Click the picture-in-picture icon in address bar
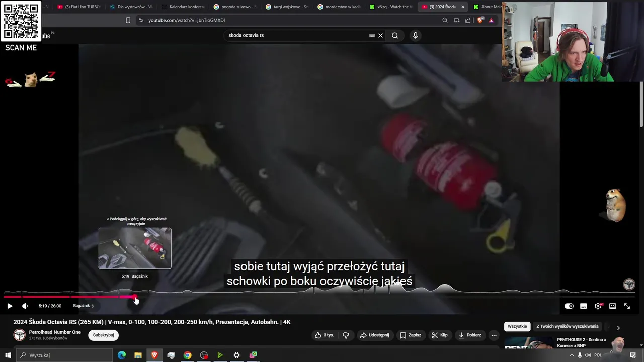Viewport: 644px width, 362px height. pyautogui.click(x=456, y=20)
